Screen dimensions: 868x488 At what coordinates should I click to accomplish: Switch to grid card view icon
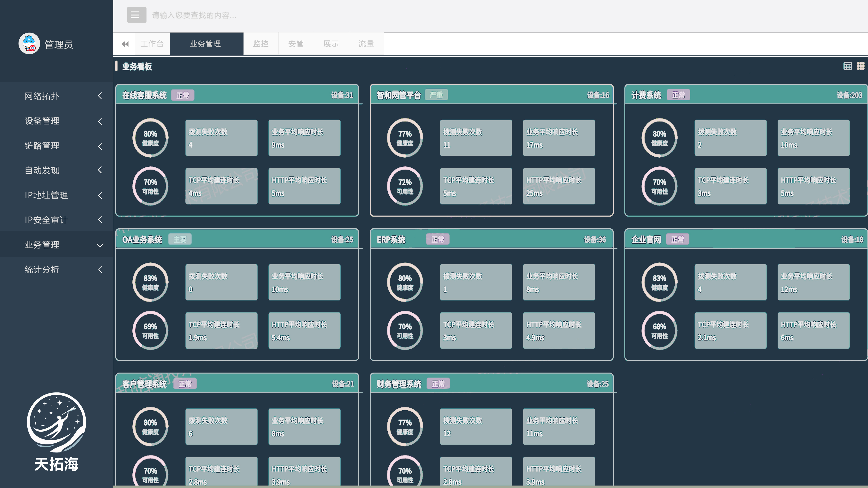pos(860,66)
